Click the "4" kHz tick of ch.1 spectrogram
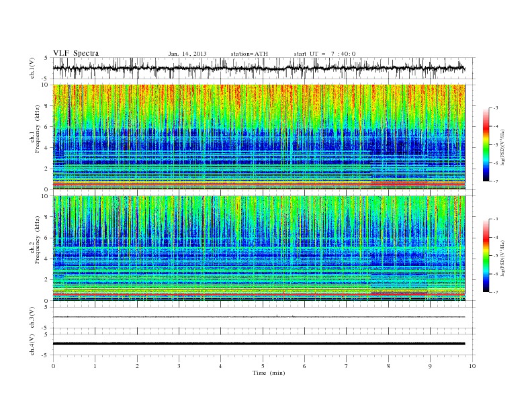The height and width of the screenshot is (411, 532). 46,148
